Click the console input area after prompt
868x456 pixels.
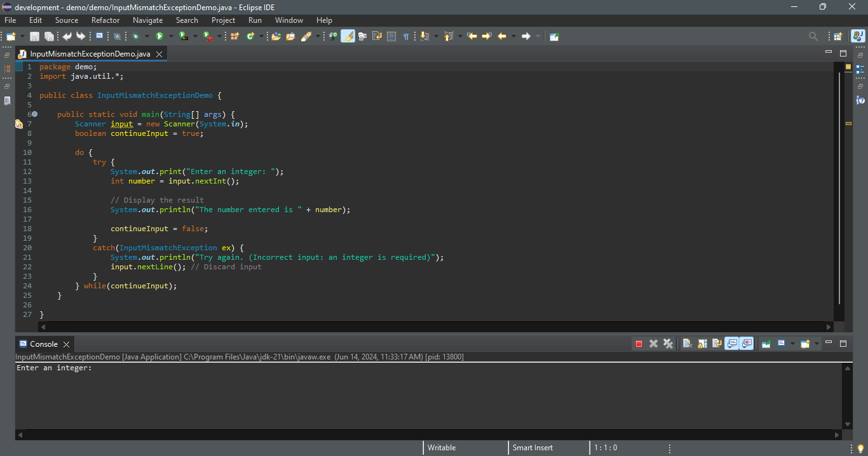click(x=102, y=368)
